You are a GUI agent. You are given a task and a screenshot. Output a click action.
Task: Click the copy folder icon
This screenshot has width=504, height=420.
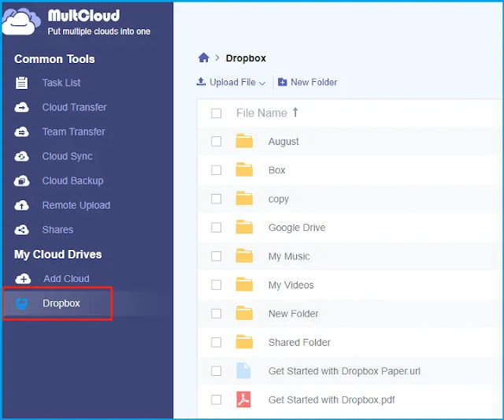click(x=244, y=199)
